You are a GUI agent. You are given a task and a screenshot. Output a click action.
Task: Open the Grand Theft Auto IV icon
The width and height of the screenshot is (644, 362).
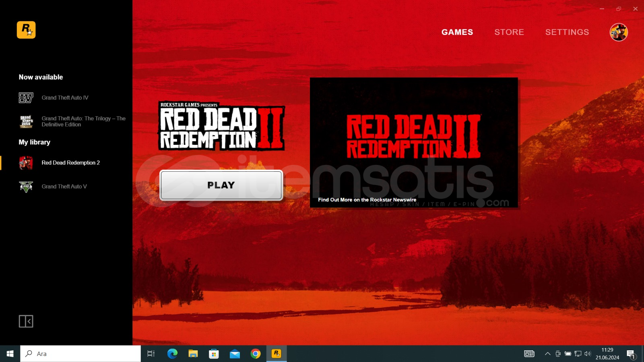click(26, 98)
